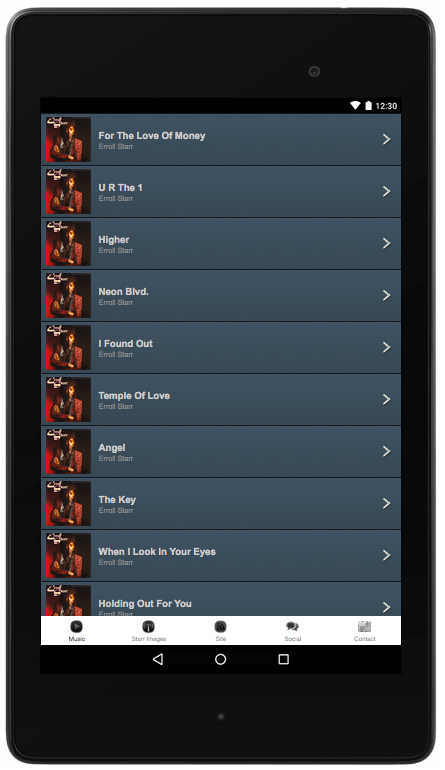The height and width of the screenshot is (770, 445).
Task: Tap the Site feed icon
Action: pos(221,627)
